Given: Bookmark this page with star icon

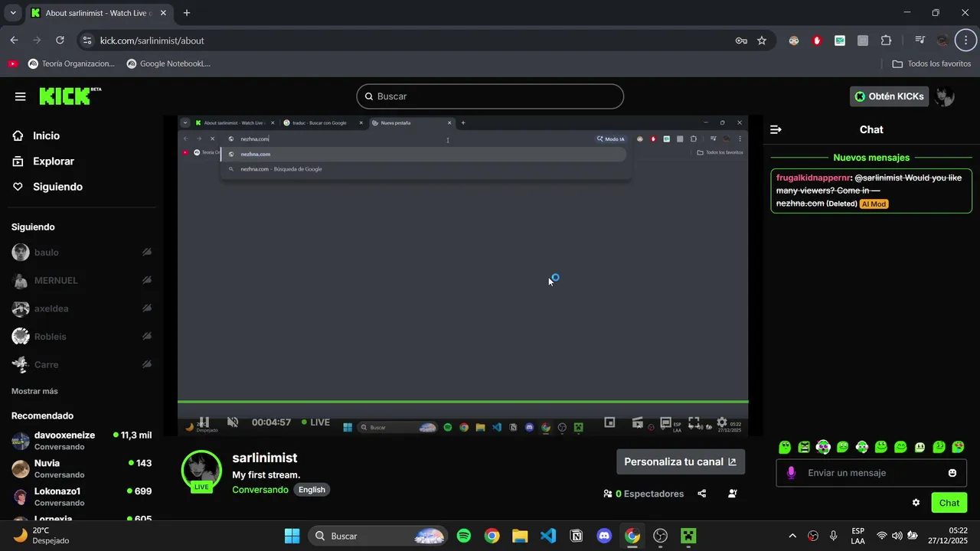Looking at the screenshot, I should [762, 41].
